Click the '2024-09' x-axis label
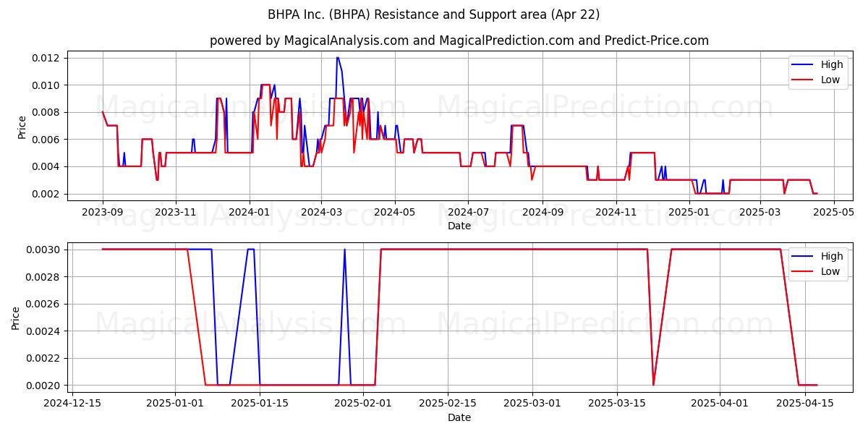 click(542, 212)
